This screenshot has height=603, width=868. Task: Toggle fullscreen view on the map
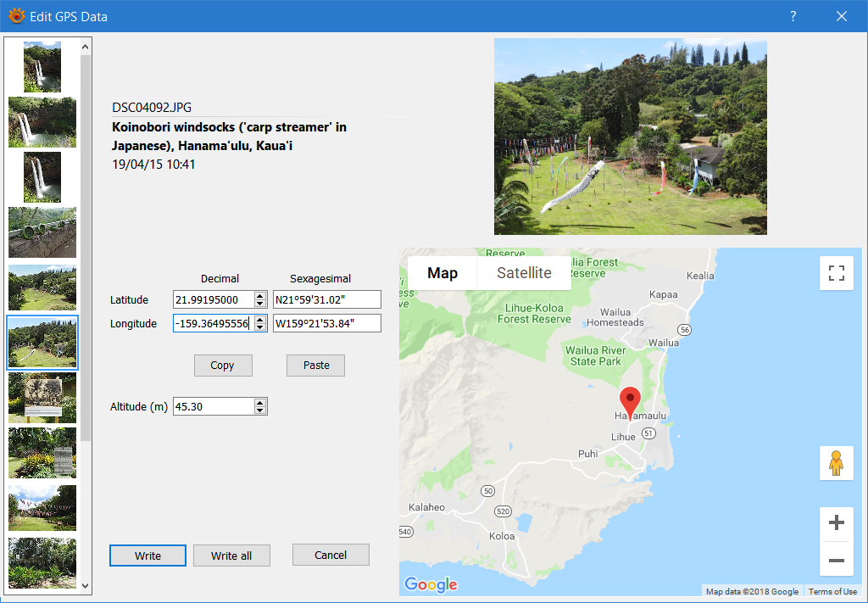pos(836,273)
